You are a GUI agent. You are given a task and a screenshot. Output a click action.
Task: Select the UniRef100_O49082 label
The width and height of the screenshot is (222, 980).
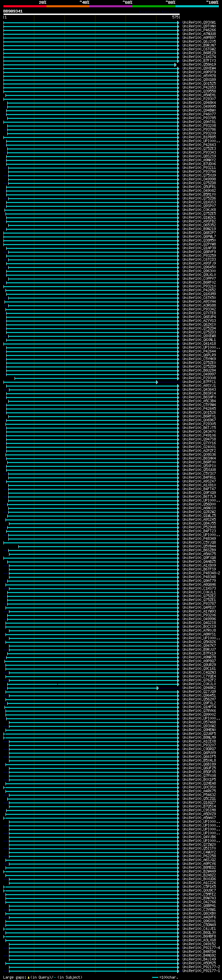tap(199, 191)
